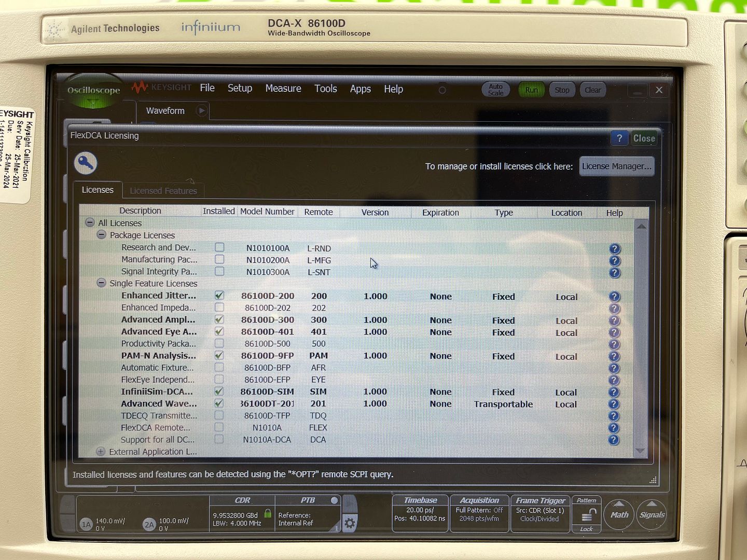This screenshot has height=560, width=747.
Task: Switch to the Licensed Features tab
Action: point(163,191)
